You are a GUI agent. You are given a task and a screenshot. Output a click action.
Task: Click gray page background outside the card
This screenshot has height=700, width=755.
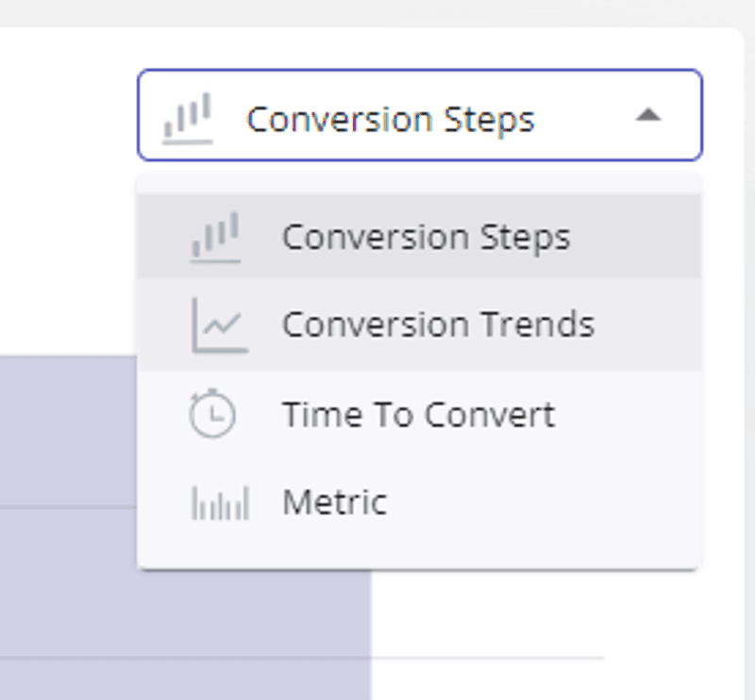(x=377, y=11)
